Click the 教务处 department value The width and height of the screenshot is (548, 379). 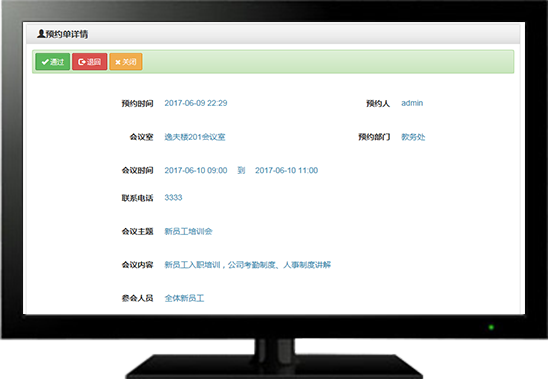click(x=413, y=137)
